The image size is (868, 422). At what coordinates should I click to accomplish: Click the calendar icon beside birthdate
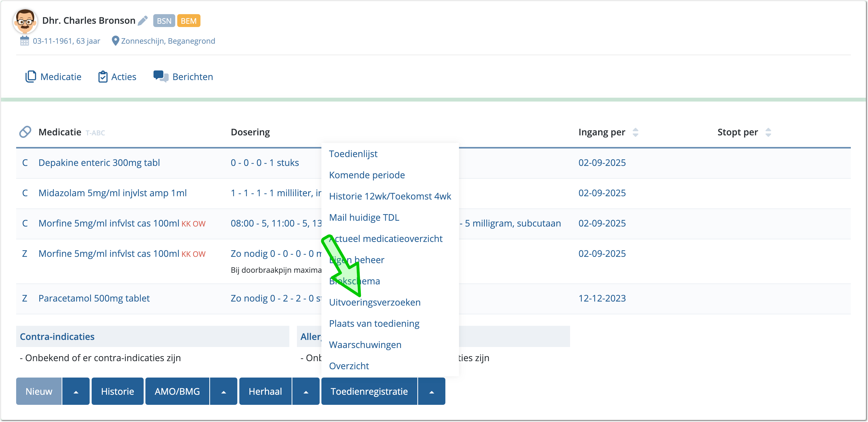pos(24,41)
